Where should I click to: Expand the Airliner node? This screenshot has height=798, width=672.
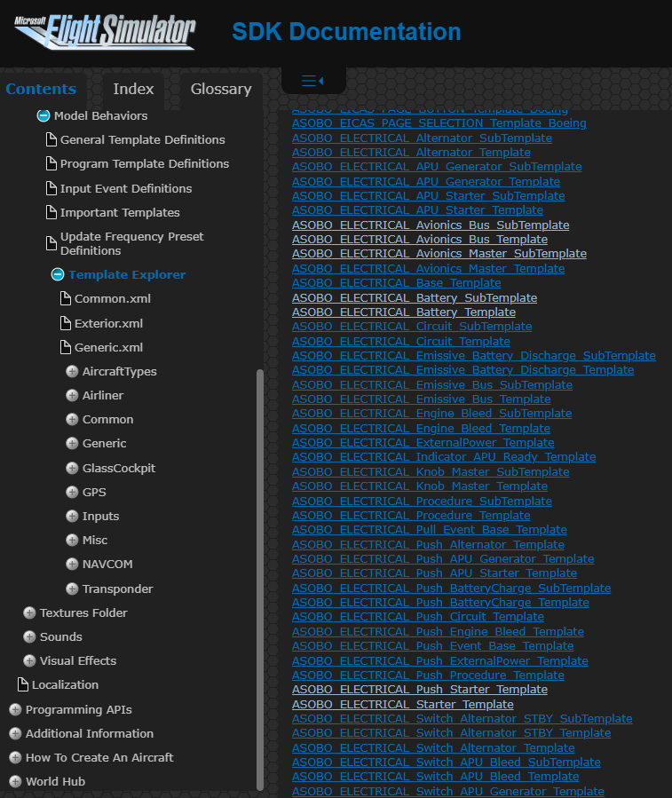click(x=72, y=395)
